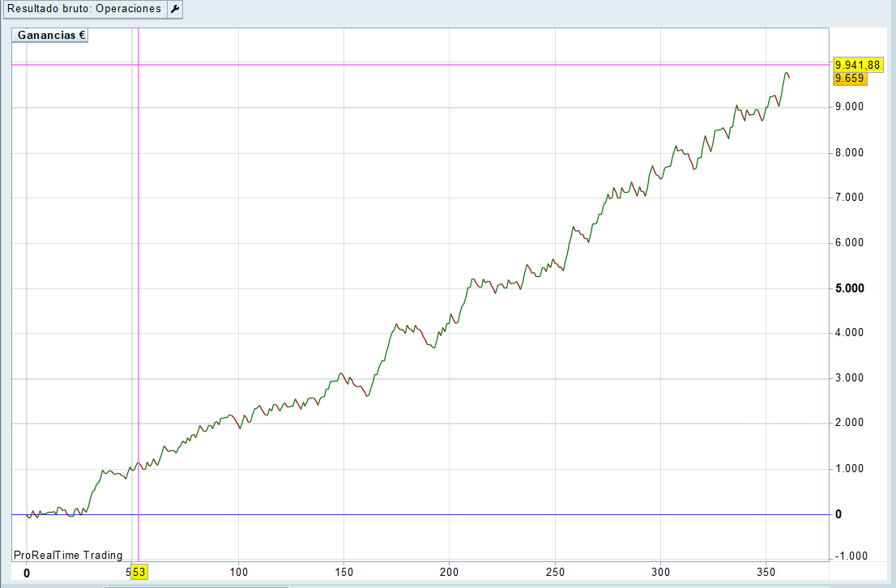Click the 5.000 label on the y-axis
The image size is (896, 588).
[x=850, y=288]
